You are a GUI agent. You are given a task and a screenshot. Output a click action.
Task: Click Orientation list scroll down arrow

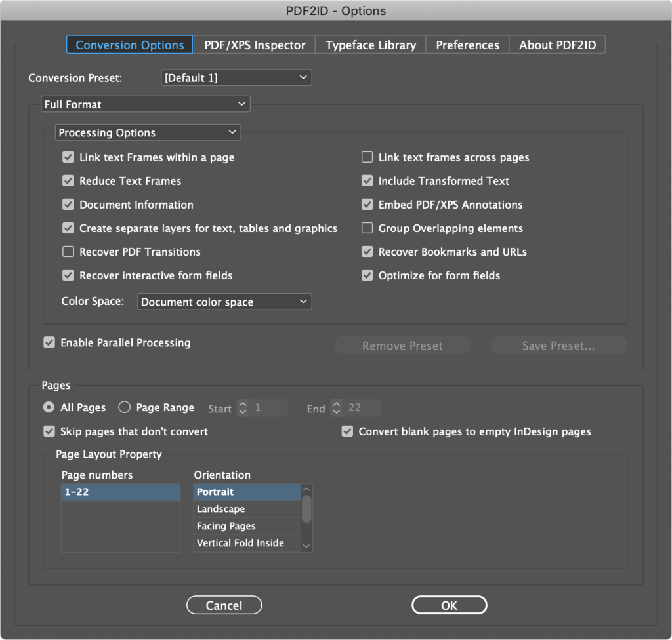[306, 546]
